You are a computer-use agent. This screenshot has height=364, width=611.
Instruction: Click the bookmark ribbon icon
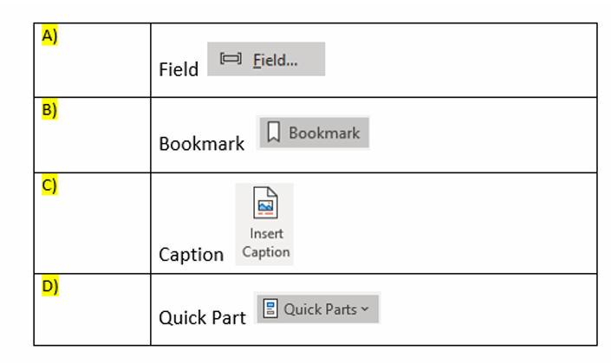273,133
